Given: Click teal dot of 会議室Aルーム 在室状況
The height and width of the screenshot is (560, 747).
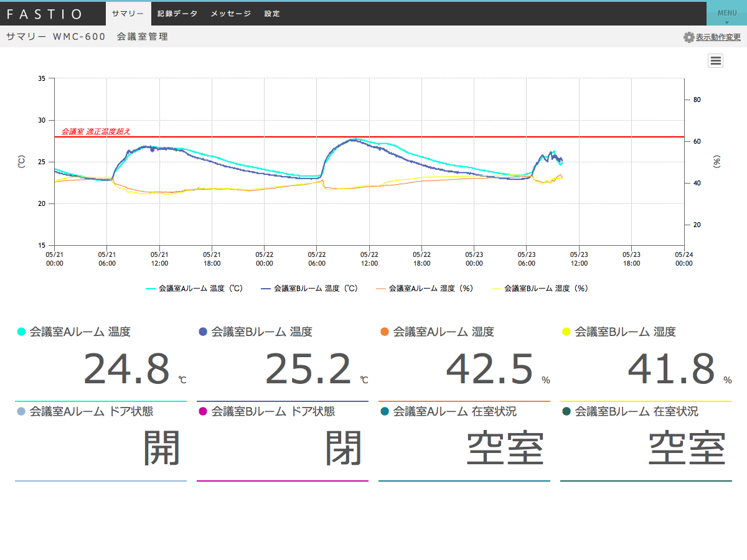Looking at the screenshot, I should 385,412.
